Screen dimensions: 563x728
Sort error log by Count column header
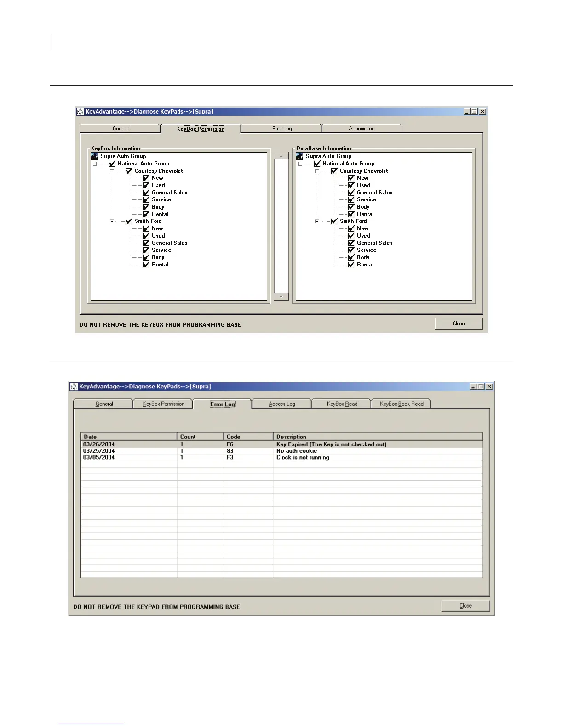tap(201, 437)
